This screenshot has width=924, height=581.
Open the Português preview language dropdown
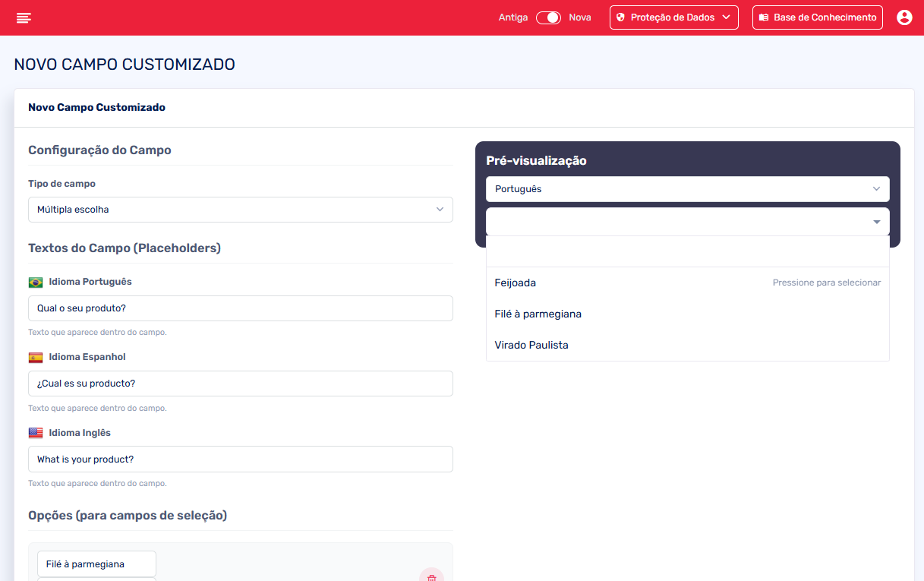click(687, 189)
